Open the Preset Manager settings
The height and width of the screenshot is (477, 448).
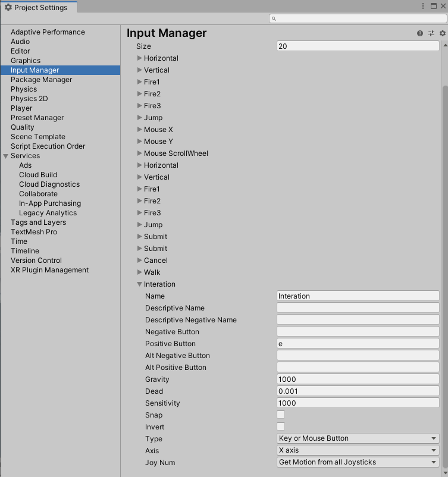[x=37, y=117]
